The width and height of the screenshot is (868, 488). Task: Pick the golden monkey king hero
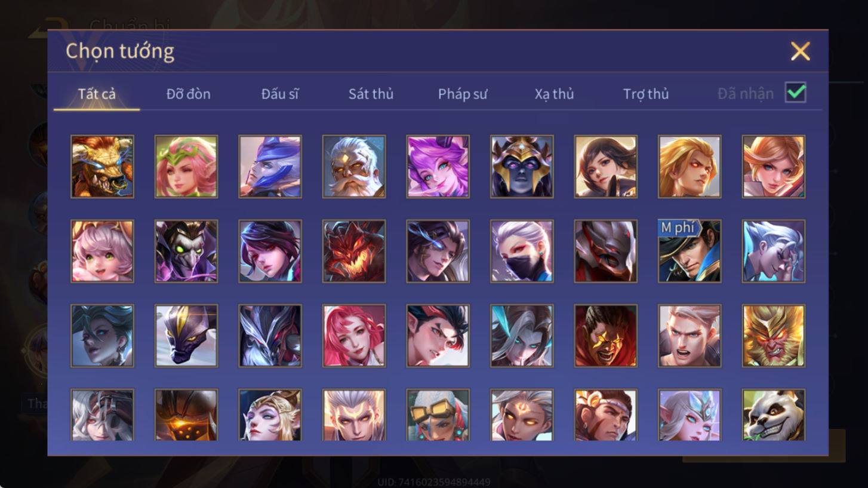tap(774, 336)
